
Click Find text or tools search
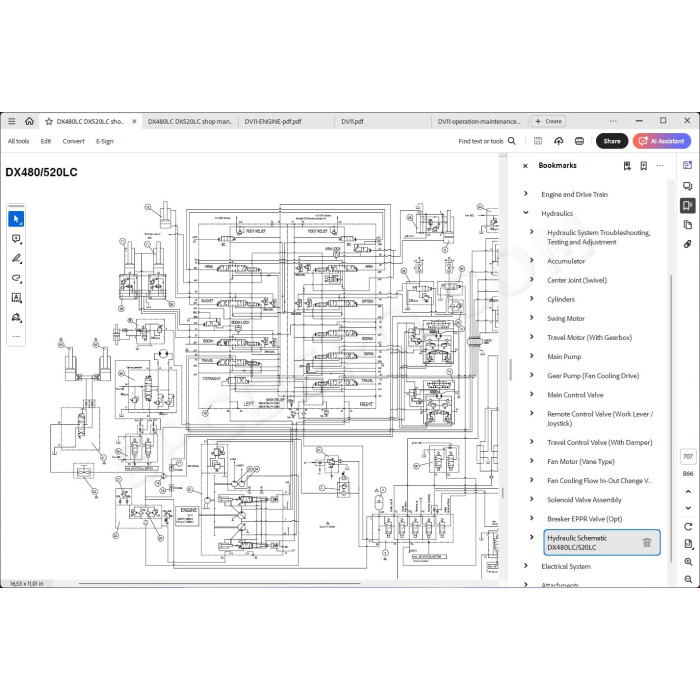(487, 141)
